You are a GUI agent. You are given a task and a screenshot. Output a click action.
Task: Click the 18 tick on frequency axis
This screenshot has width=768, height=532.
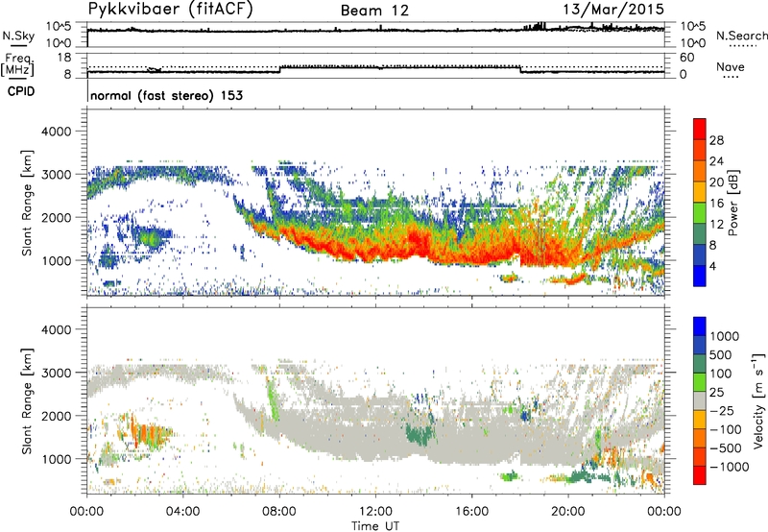point(64,58)
